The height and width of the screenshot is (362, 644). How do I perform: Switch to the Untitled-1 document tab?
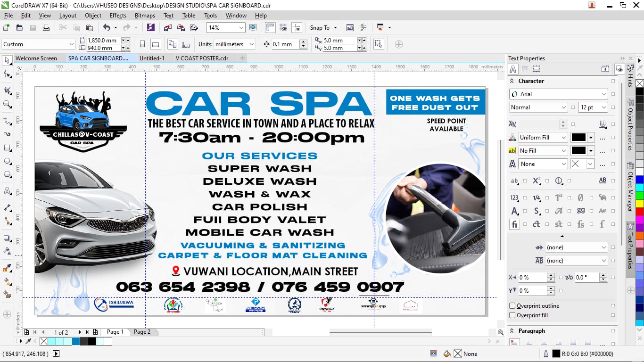point(152,58)
